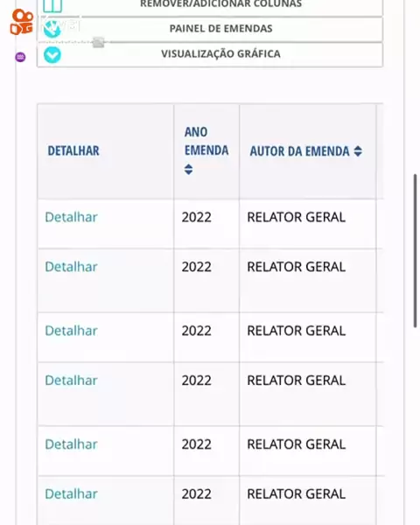Click the small purple round icon

coord(20,57)
